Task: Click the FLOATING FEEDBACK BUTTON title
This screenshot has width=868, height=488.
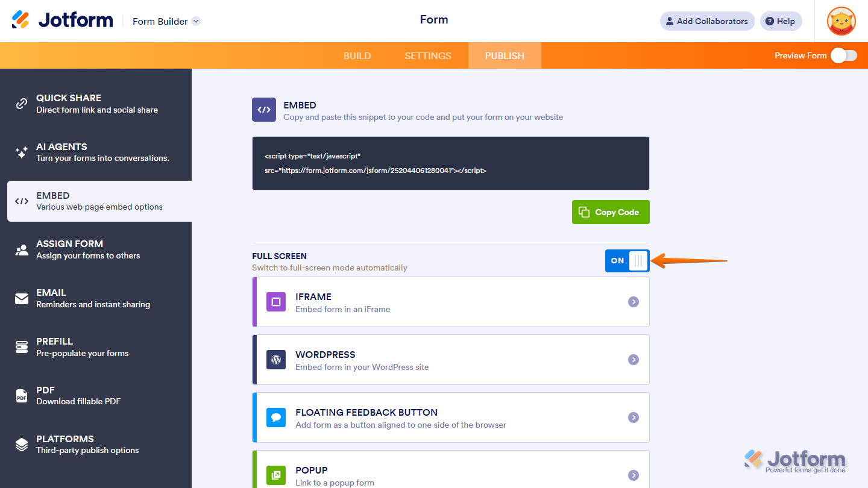Action: [x=366, y=413]
